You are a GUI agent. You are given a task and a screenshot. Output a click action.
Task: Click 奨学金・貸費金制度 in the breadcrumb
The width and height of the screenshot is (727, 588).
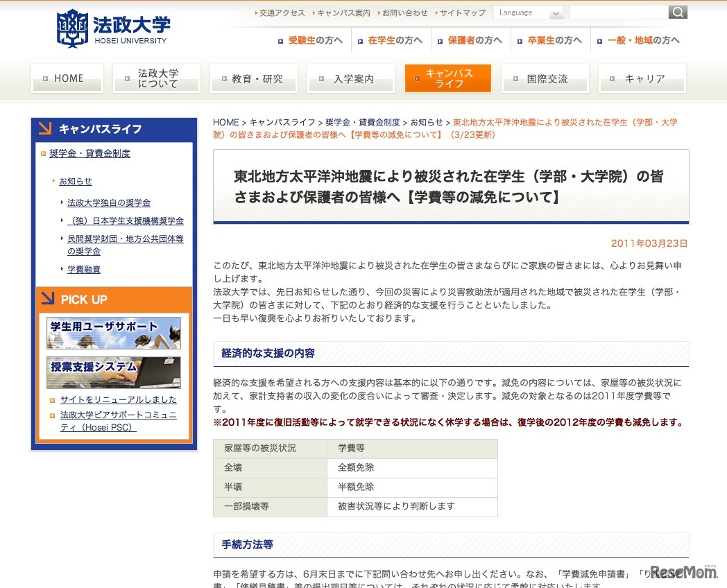(363, 122)
